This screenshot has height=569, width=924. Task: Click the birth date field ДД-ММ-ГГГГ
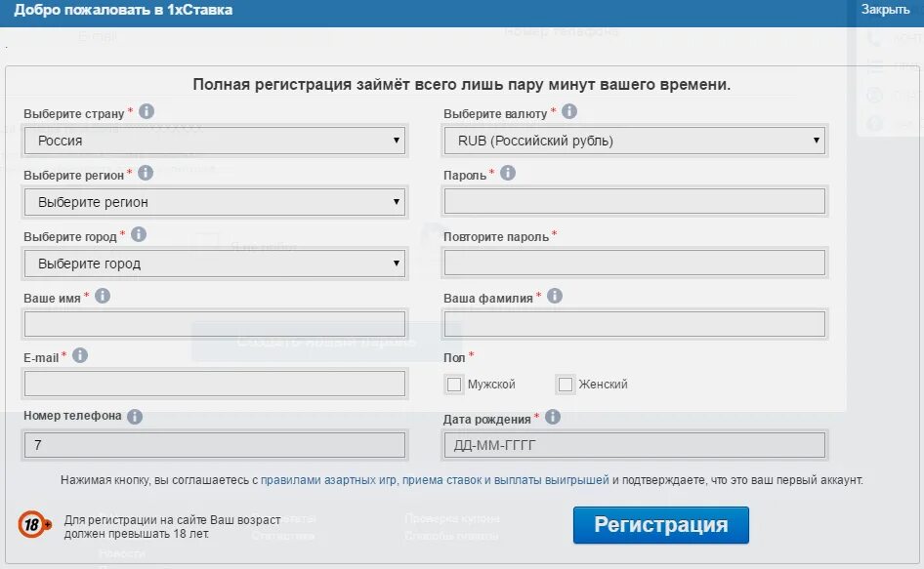[x=634, y=445]
